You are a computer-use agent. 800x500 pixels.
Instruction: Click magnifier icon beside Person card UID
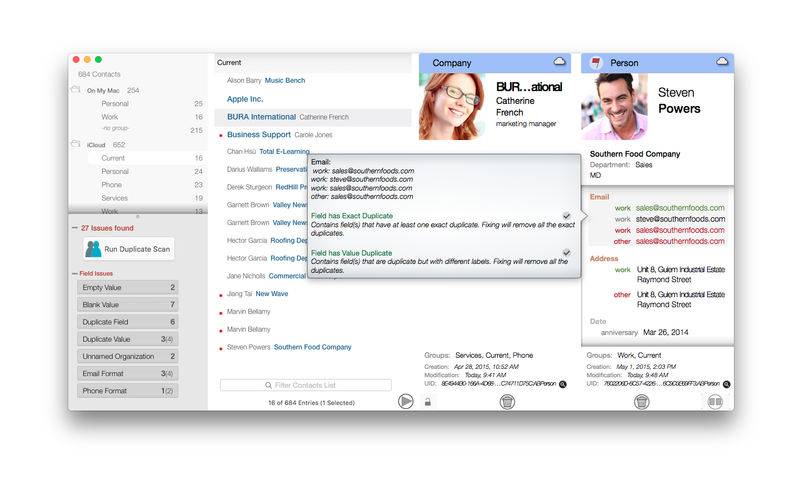pyautogui.click(x=727, y=384)
